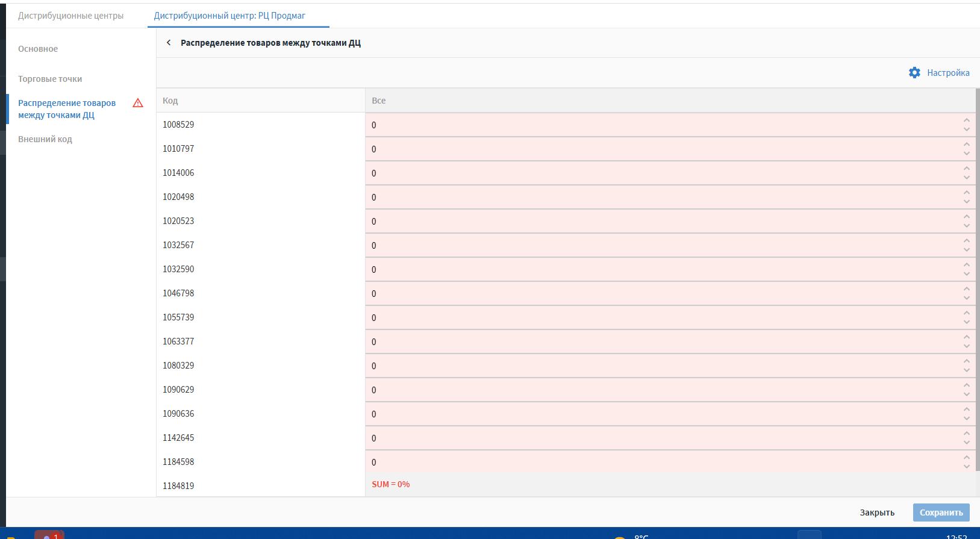Image resolution: width=980 pixels, height=539 pixels.
Task: Decrement the value in row 1032590
Action: click(966, 274)
